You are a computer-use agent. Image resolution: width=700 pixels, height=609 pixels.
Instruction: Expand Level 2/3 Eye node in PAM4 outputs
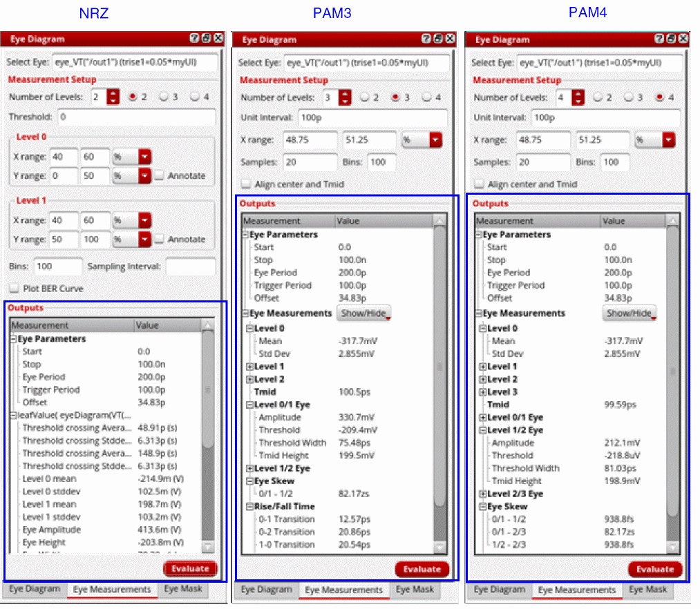482,494
